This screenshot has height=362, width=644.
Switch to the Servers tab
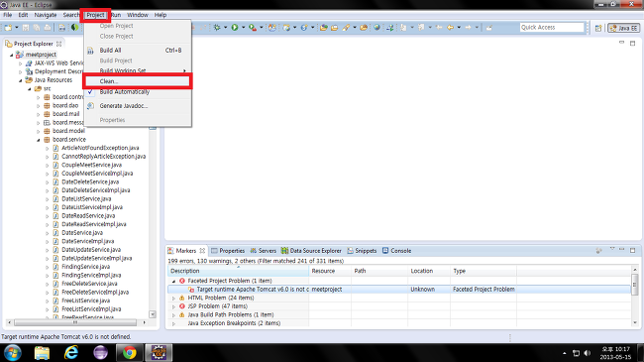coord(263,251)
